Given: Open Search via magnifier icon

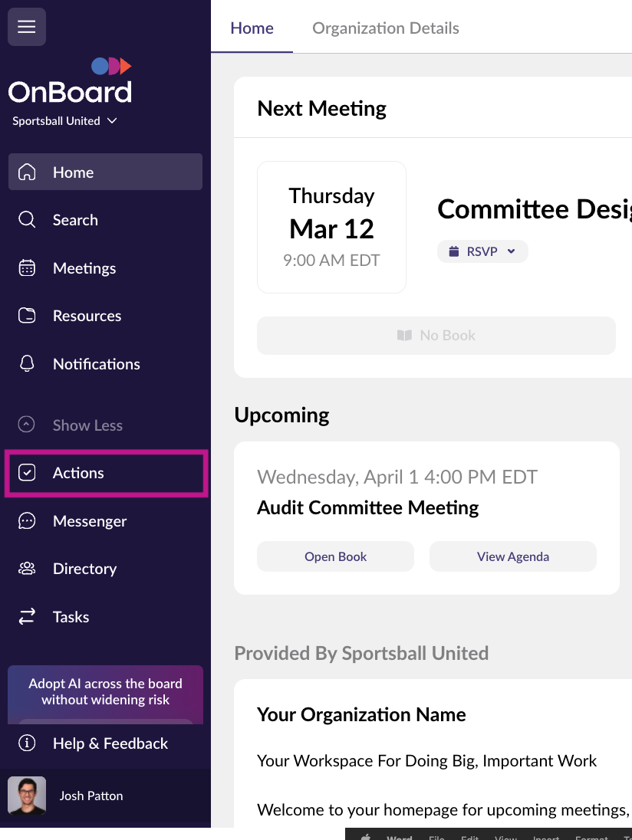Looking at the screenshot, I should (x=27, y=220).
